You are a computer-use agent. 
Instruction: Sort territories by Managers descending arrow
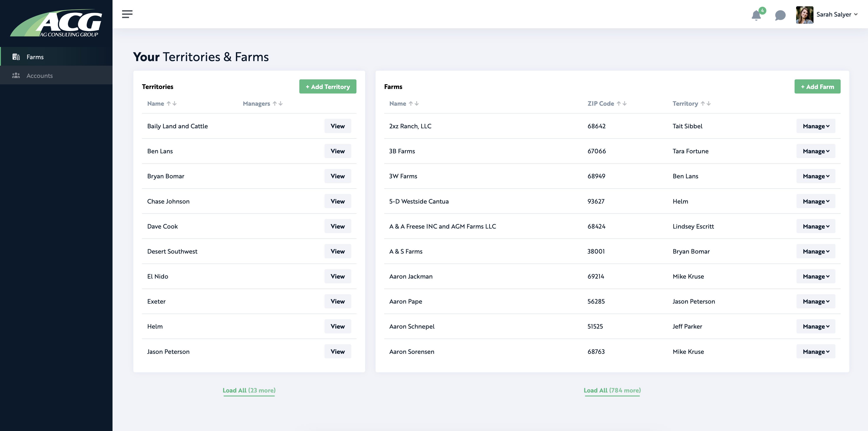click(x=281, y=104)
